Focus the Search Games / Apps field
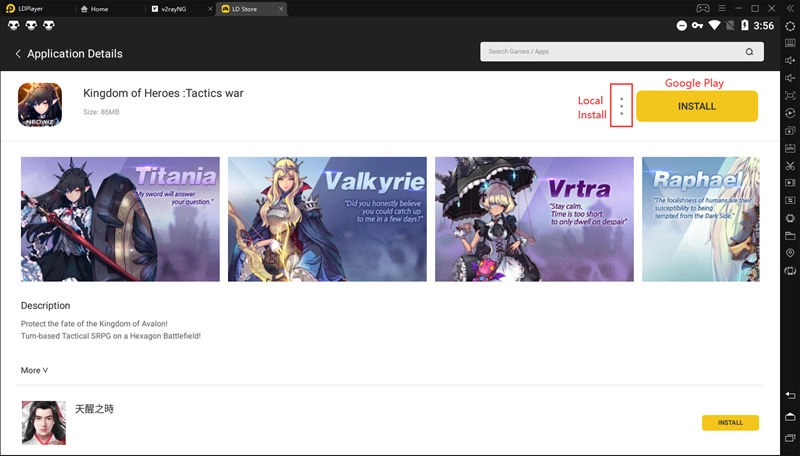Image resolution: width=800 pixels, height=456 pixels. (x=610, y=52)
